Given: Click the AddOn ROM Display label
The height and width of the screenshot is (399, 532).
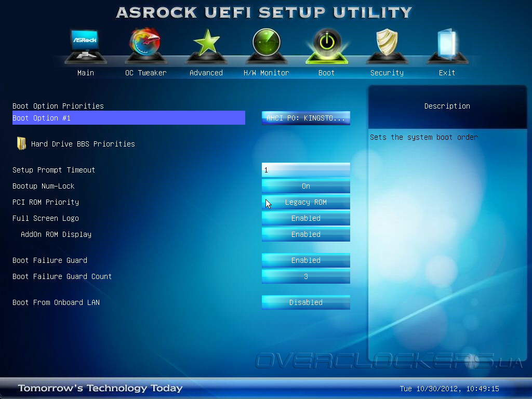Looking at the screenshot, I should pos(56,234).
